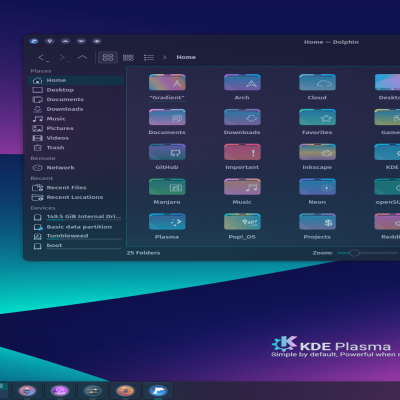Open Downloads in Places panel
This screenshot has height=400, width=400.
pyautogui.click(x=76, y=109)
